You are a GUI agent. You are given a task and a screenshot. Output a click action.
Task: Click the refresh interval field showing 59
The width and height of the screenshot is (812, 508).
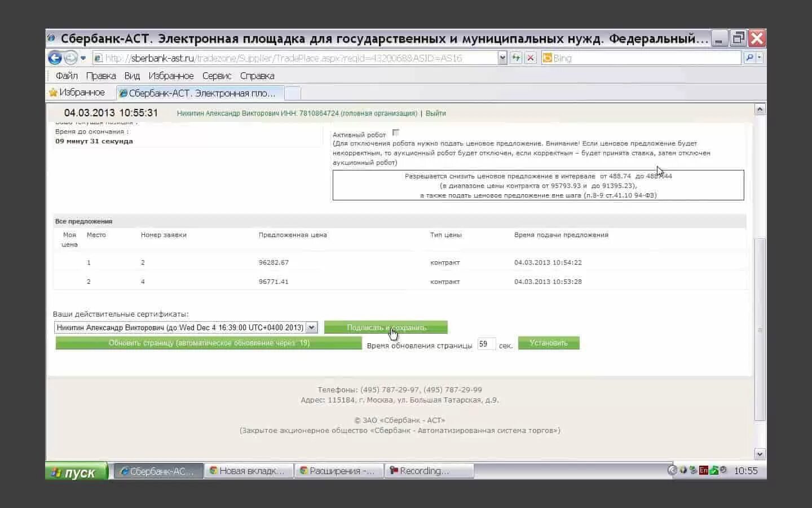point(486,343)
